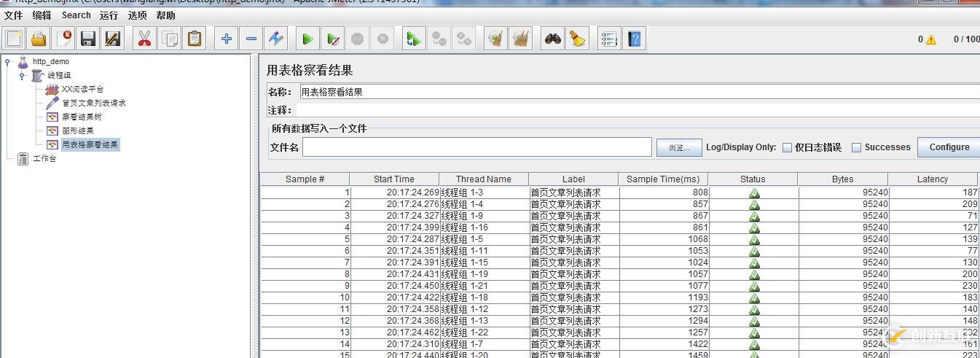Open the Search menu

click(76, 15)
